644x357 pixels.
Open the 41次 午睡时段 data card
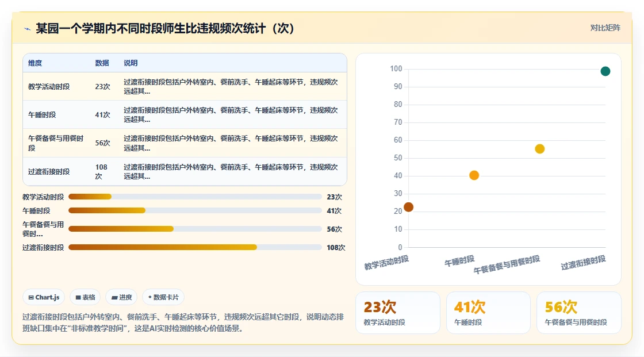488,313
